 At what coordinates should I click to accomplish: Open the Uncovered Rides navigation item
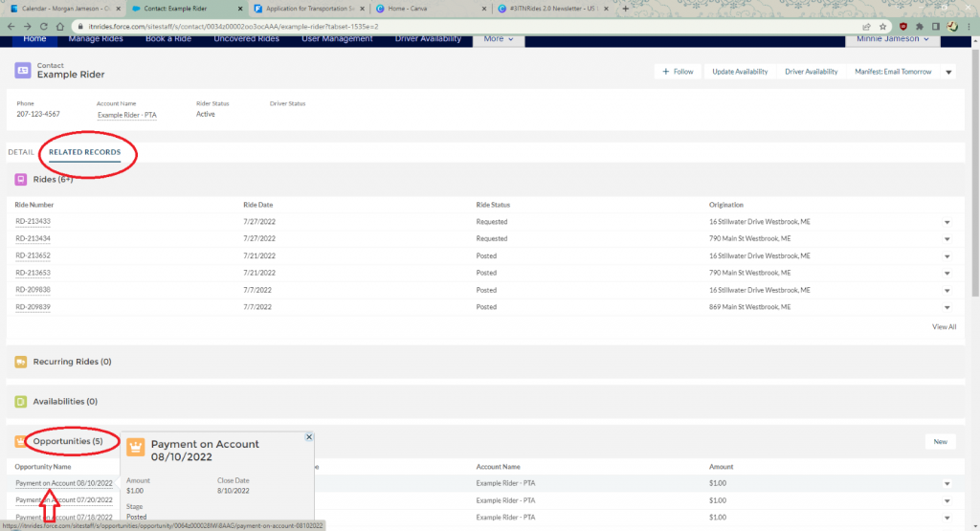point(247,39)
